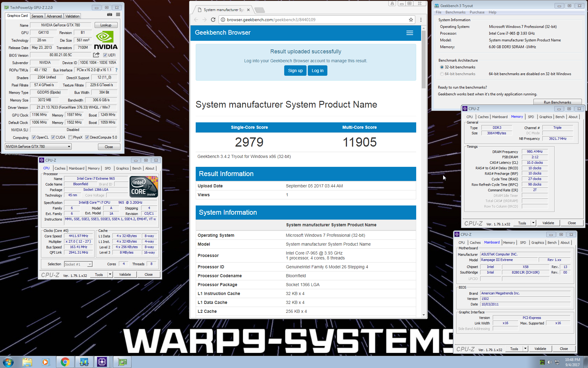This screenshot has height=368, width=588.
Task: Click Validate in the CPU-Z Mainboard window
Action: tap(540, 349)
